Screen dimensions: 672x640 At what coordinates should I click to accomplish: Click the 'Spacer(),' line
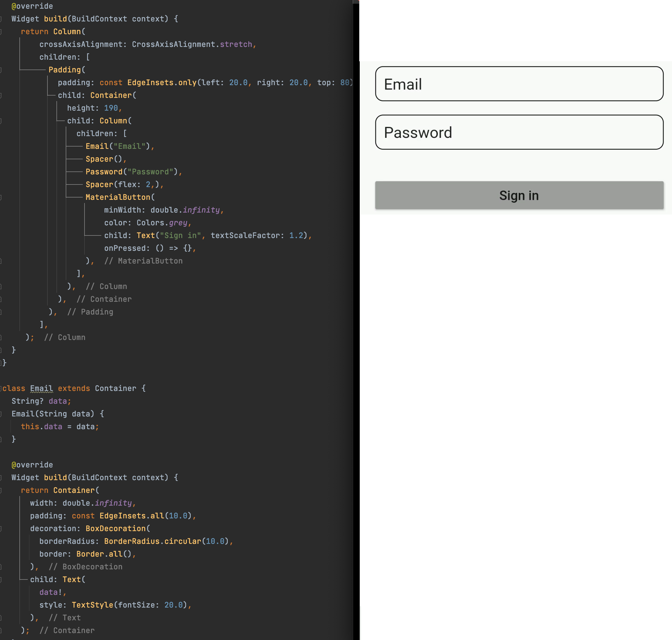click(x=106, y=159)
